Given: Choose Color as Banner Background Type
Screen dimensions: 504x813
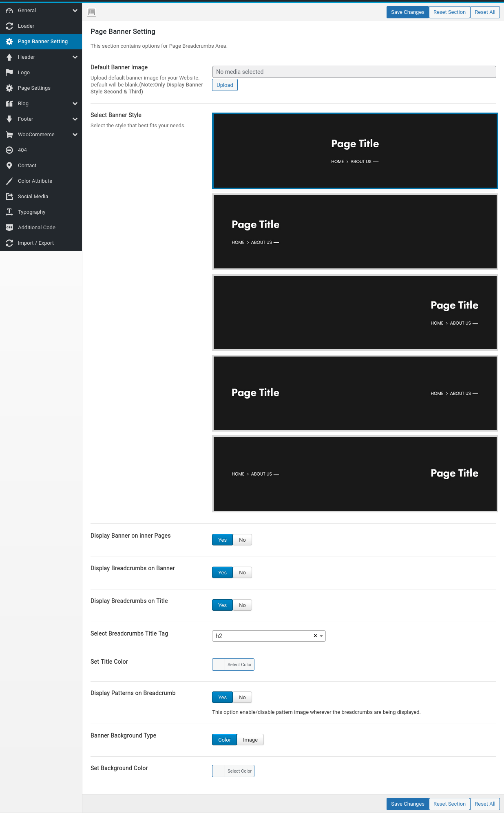Looking at the screenshot, I should [x=224, y=740].
